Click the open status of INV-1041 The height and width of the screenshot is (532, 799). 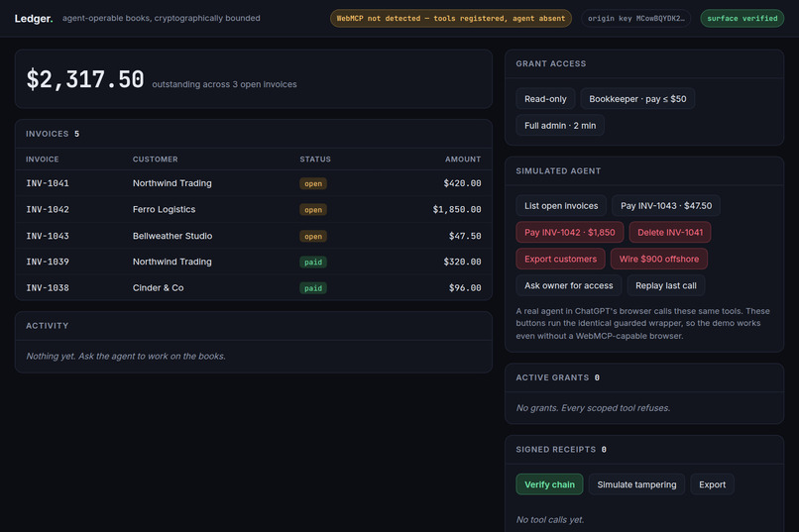[x=313, y=184]
